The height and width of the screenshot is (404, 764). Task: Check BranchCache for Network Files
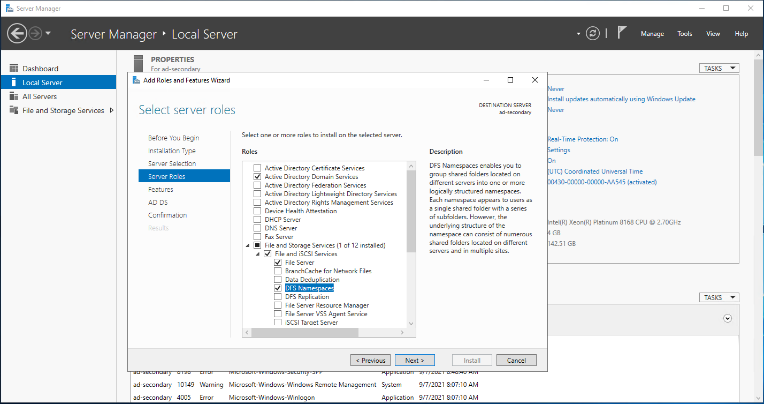coord(278,271)
